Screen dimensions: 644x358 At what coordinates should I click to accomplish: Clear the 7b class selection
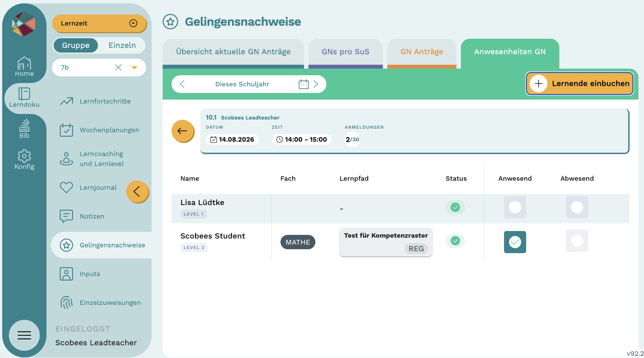point(118,68)
